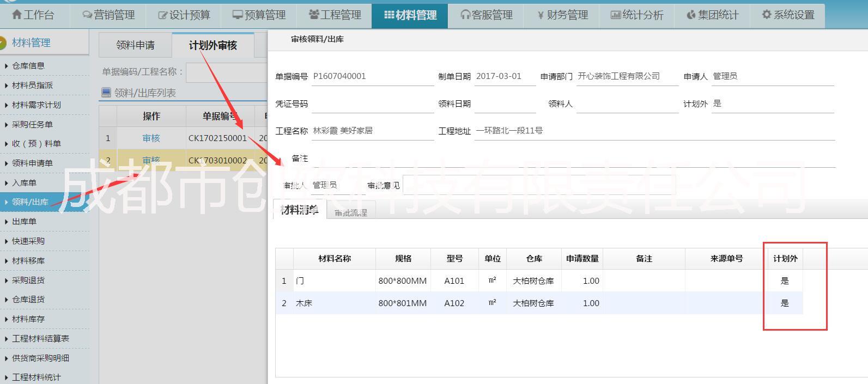Click the 申请人 field
The image size is (868, 384).
point(773,77)
